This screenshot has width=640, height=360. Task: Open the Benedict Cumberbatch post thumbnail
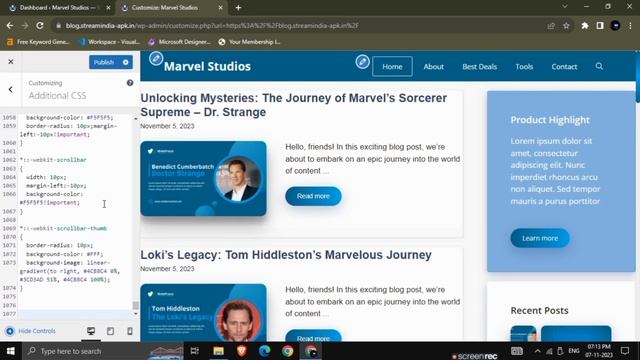(x=203, y=178)
